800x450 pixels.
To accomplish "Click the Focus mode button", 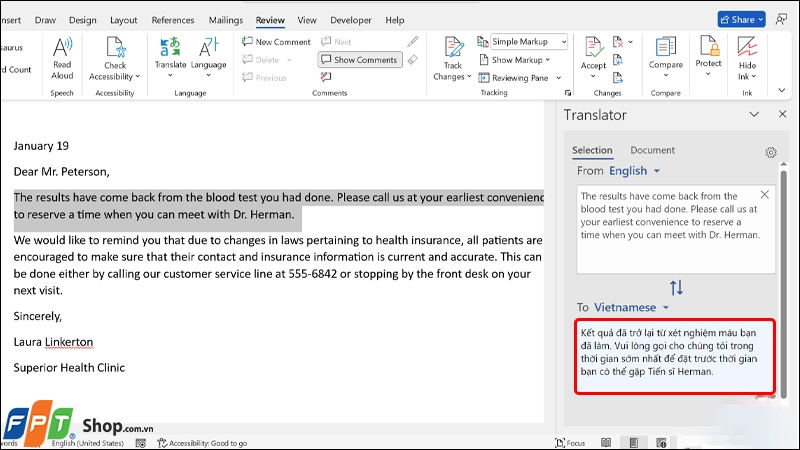I will [x=570, y=443].
